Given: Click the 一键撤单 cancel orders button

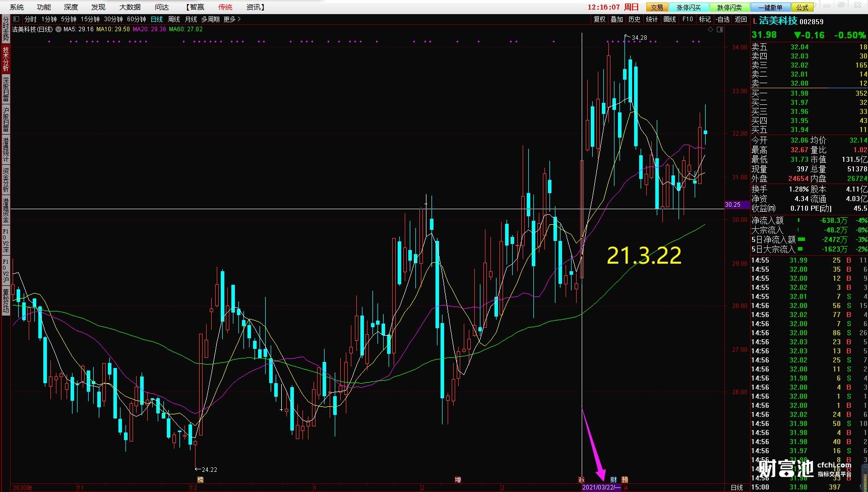Looking at the screenshot, I should tap(771, 7).
